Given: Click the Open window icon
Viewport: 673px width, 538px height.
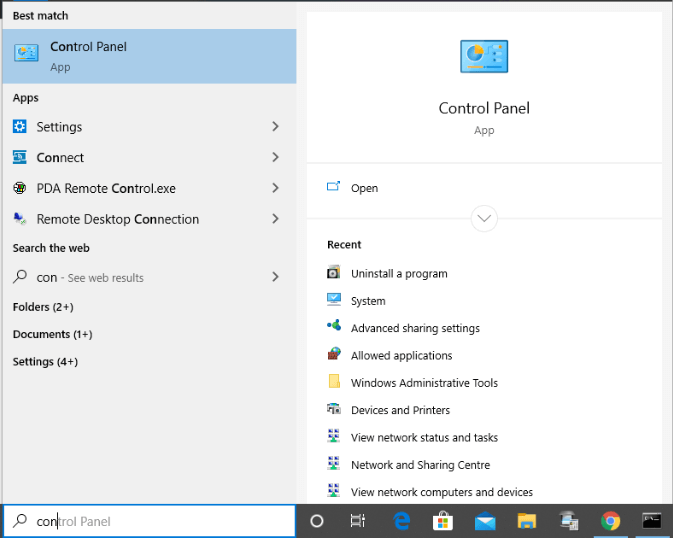Looking at the screenshot, I should (333, 186).
